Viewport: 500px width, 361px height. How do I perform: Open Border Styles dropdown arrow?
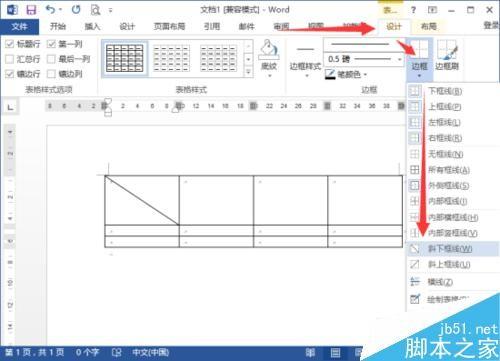[x=306, y=76]
